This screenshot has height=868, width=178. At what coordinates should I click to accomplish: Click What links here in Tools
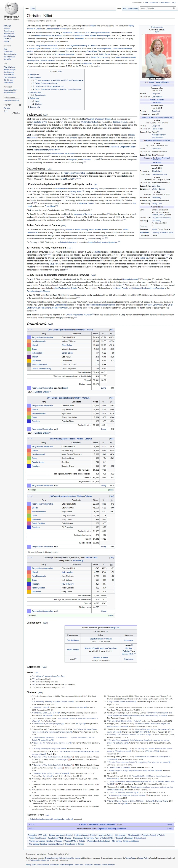point(9,67)
